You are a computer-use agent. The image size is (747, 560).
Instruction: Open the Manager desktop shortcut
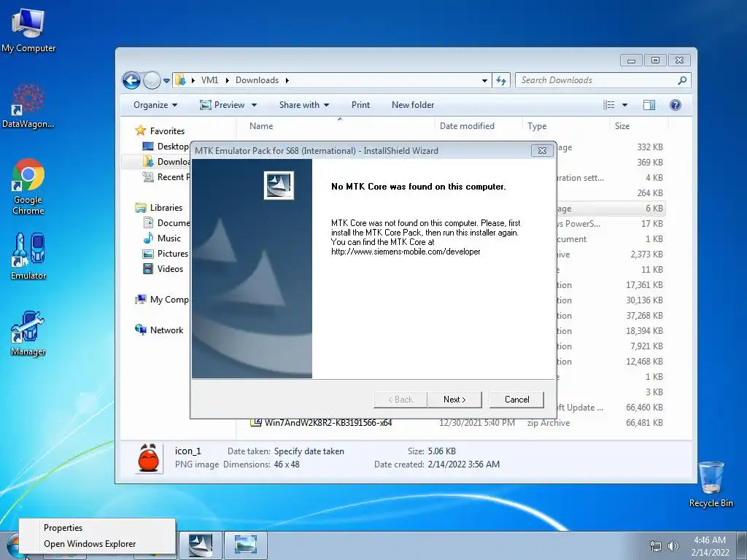click(x=28, y=332)
